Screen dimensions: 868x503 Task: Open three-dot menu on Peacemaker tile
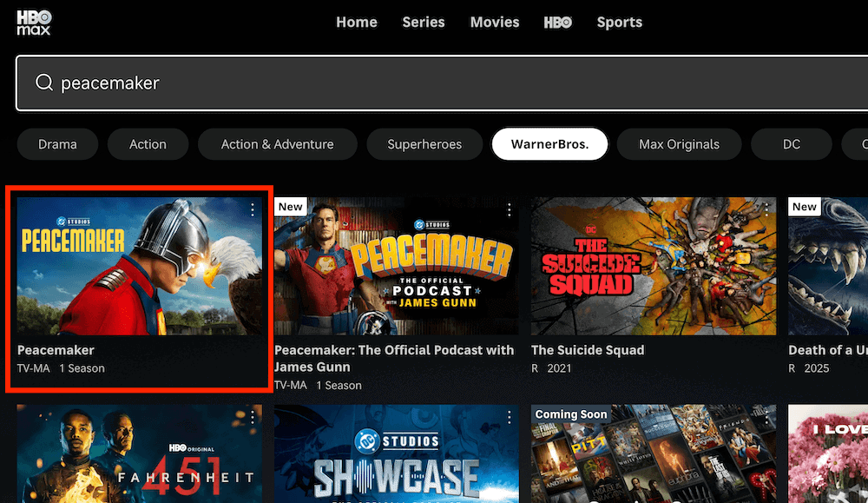point(253,210)
